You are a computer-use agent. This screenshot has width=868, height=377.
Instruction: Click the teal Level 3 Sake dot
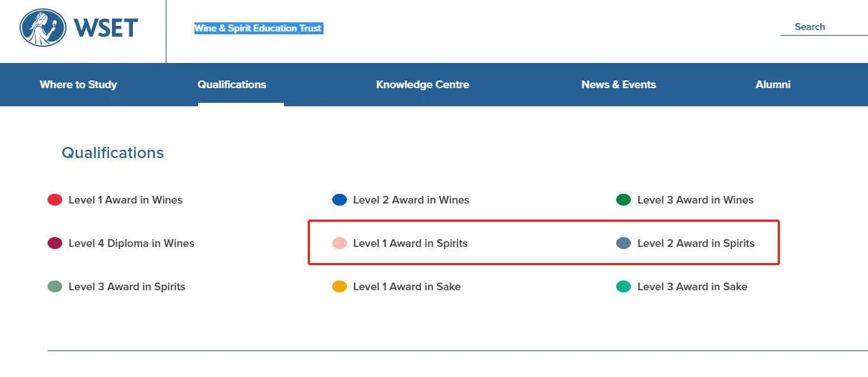623,287
